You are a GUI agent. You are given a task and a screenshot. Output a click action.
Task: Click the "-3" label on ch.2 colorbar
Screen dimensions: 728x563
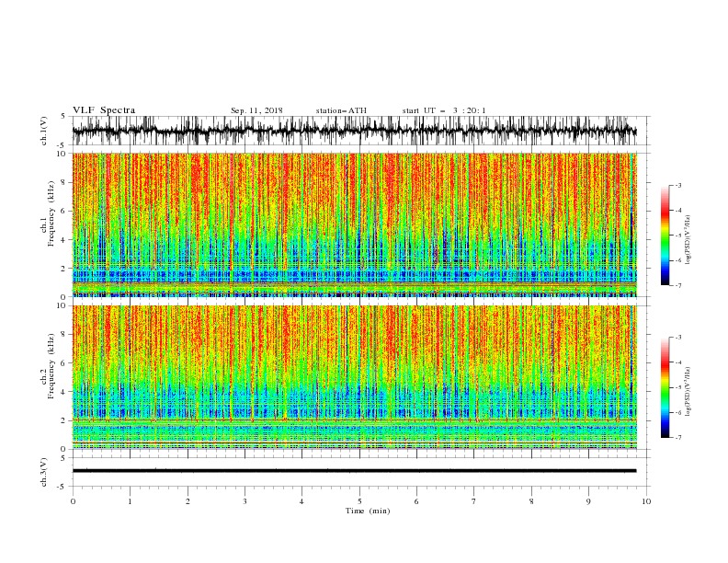[x=678, y=338]
